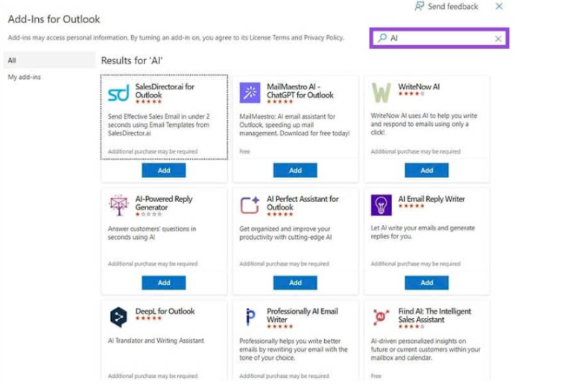Add MailMaestro AI to Outlook
Image resolution: width=570 pixels, height=392 pixels.
[295, 171]
